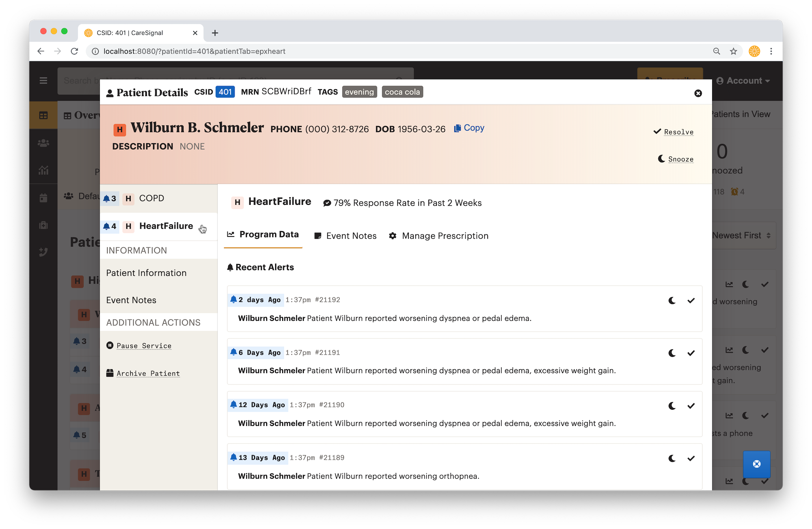Click the DOB value 1956-03-26
This screenshot has height=529, width=812.
(421, 129)
